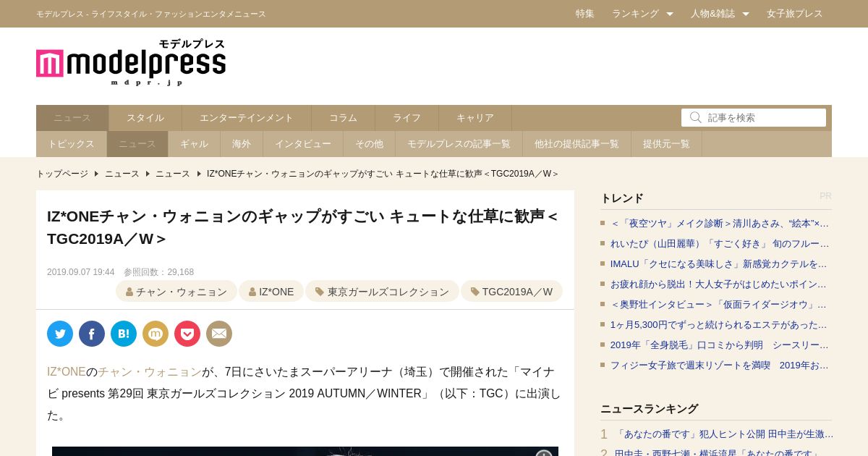
Task: Open 女子旅プレス link
Action: pyautogui.click(x=795, y=14)
